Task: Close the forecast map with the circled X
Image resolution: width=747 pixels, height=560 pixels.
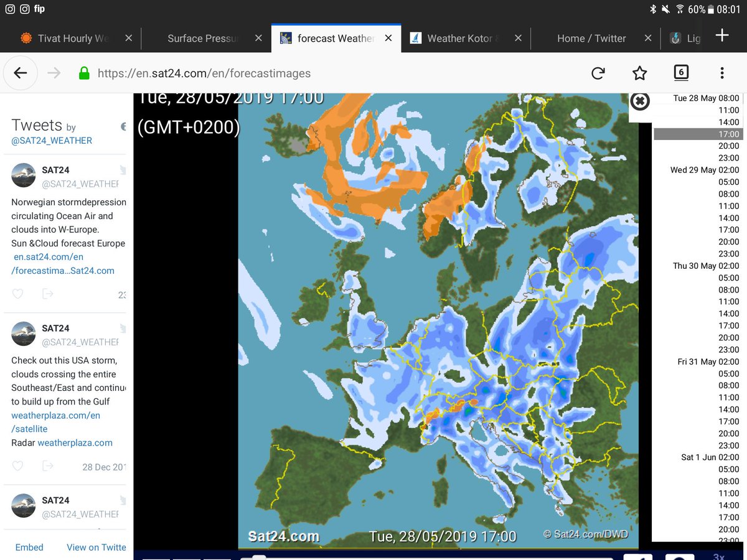Action: [640, 101]
